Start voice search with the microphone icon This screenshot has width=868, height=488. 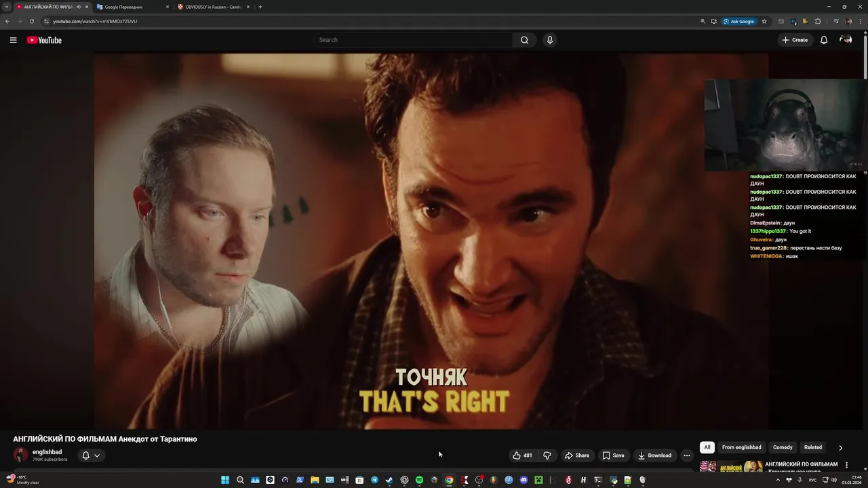coord(550,40)
